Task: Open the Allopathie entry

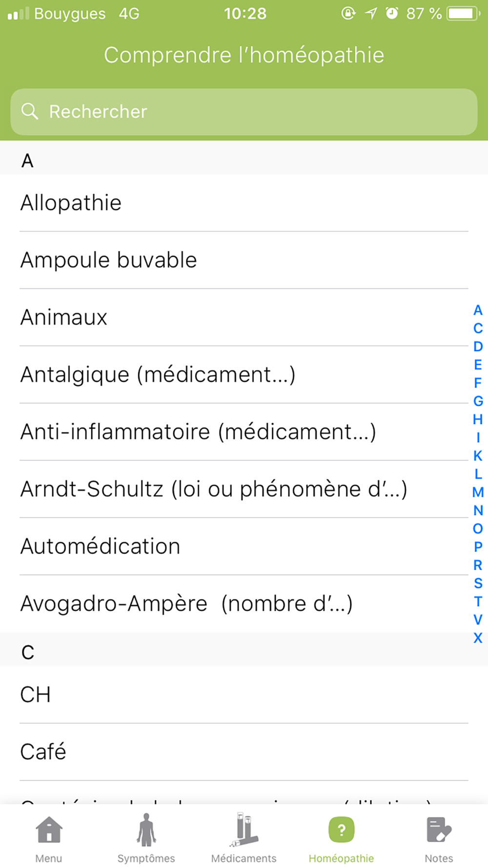Action: tap(244, 203)
